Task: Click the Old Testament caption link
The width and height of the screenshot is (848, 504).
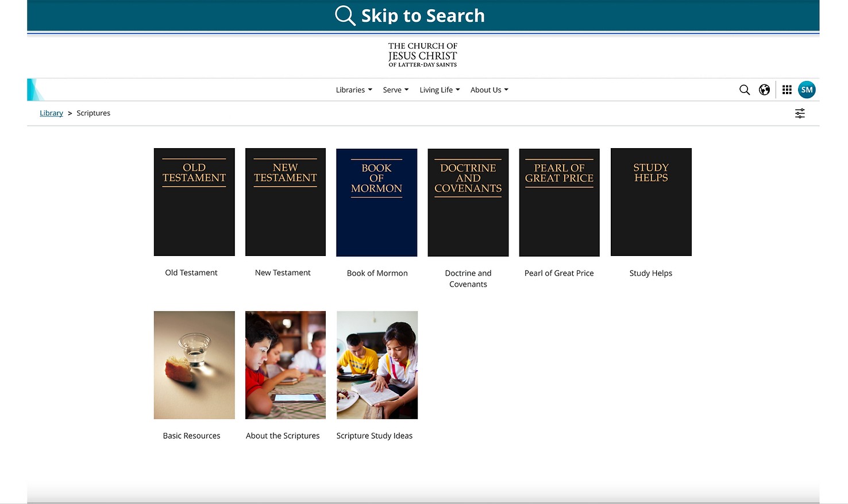Action: tap(191, 273)
